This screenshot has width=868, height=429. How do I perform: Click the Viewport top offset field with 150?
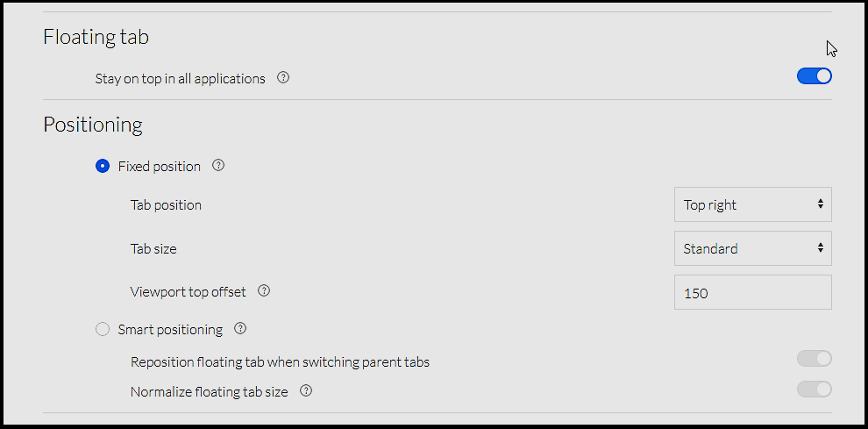click(752, 293)
